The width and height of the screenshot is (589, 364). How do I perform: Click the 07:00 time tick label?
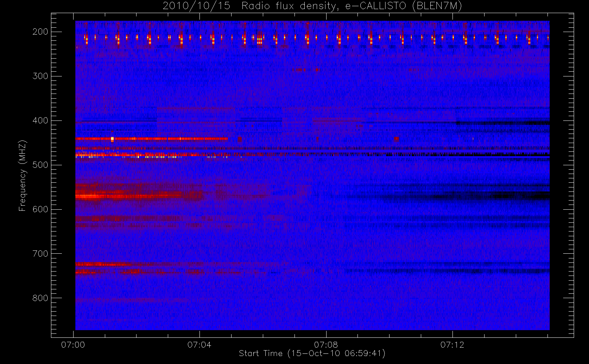tap(73, 345)
